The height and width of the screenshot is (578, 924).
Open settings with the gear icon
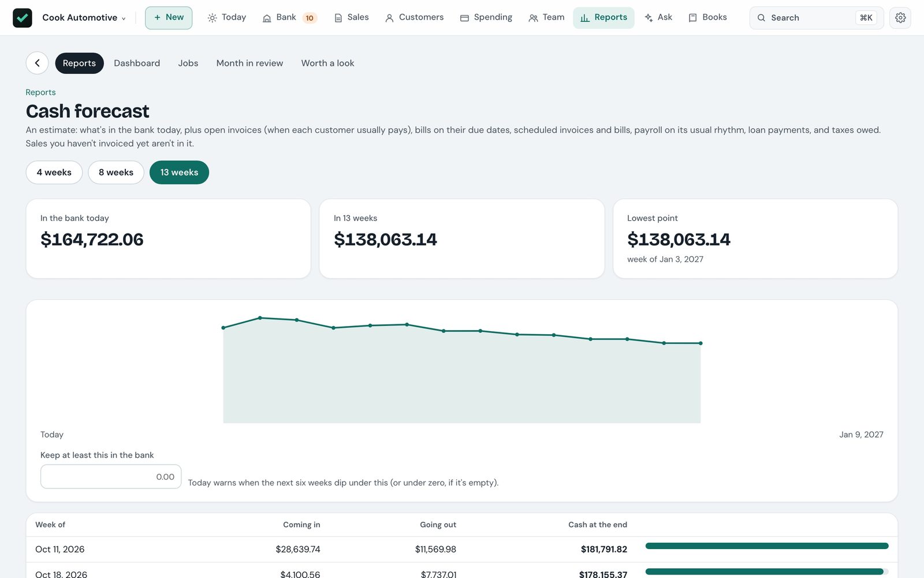coord(900,18)
